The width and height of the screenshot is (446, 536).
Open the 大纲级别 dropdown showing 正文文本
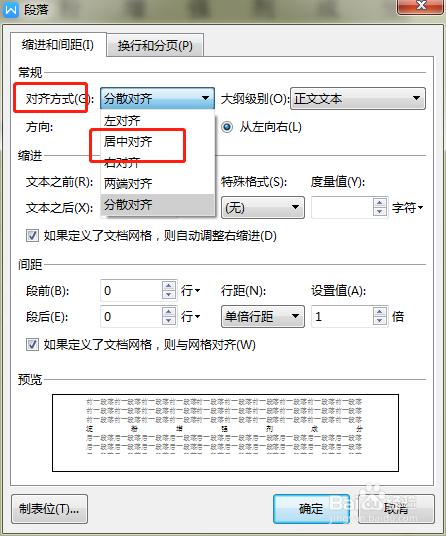[x=358, y=98]
